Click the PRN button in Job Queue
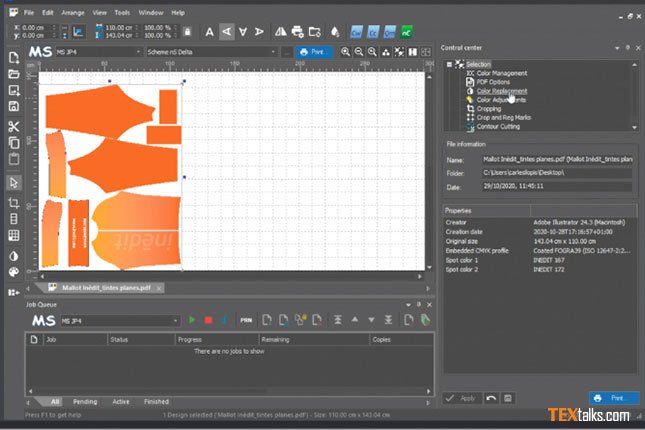Viewport: 645px width, 430px height. (246, 319)
